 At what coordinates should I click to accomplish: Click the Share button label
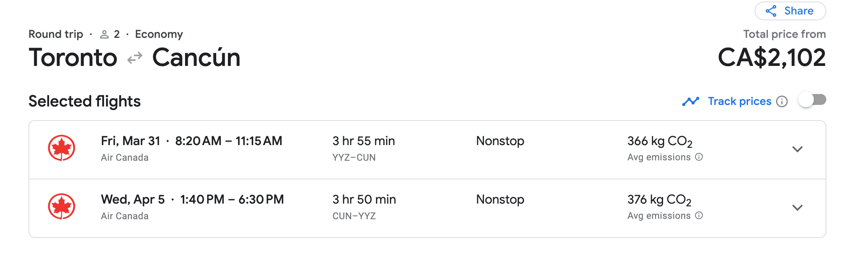tap(799, 11)
